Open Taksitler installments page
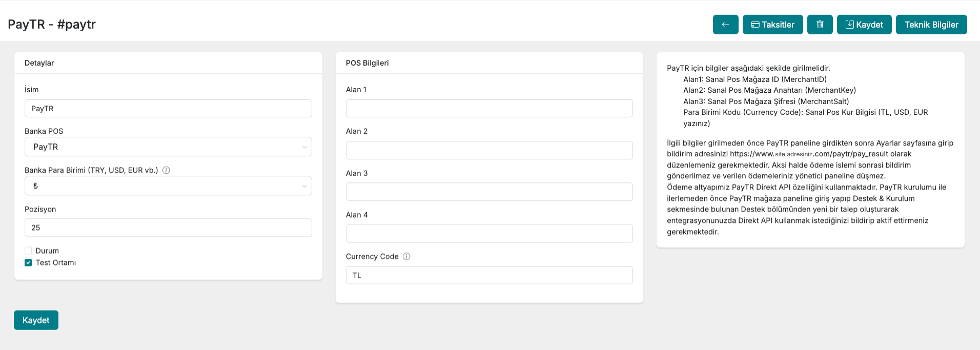 [x=772, y=25]
